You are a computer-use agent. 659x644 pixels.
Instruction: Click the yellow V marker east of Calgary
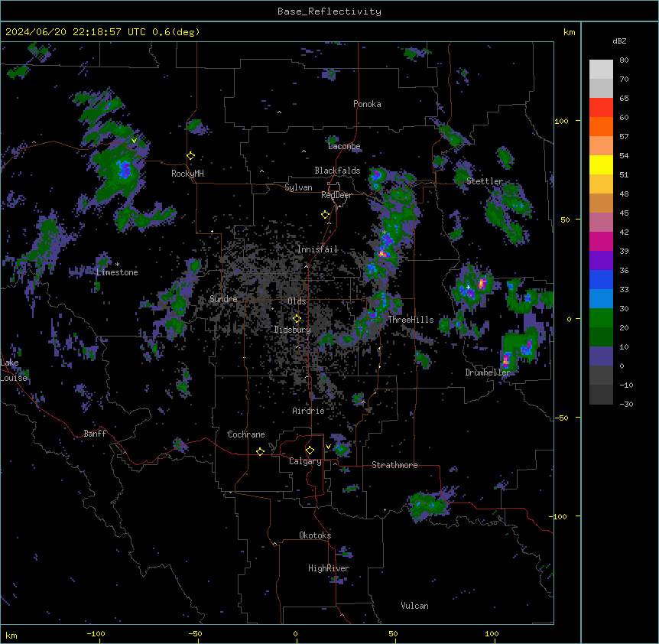328,447
